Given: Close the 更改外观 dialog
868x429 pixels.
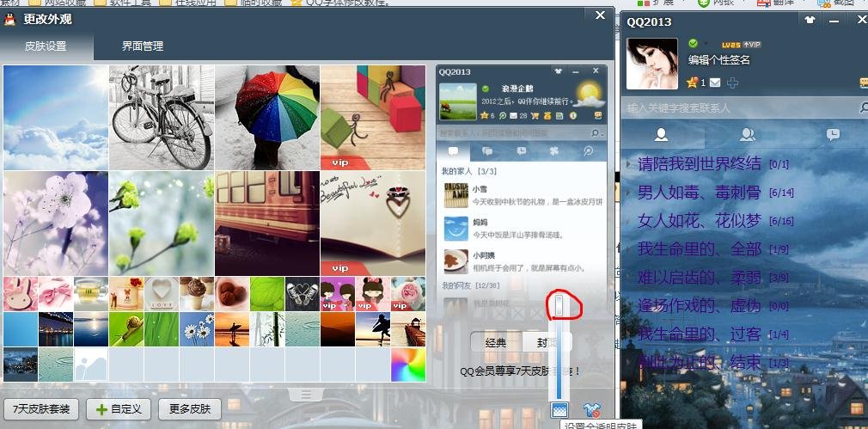Looking at the screenshot, I should coord(600,15).
